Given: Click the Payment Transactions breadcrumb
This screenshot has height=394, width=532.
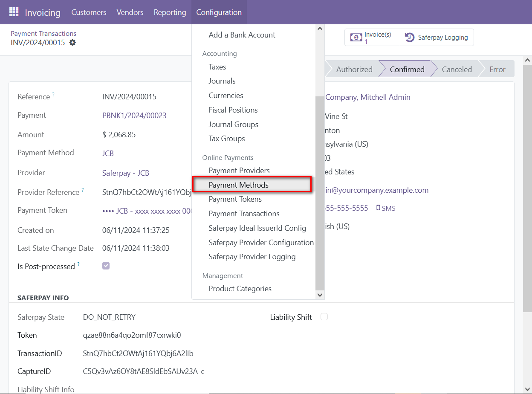Looking at the screenshot, I should (x=43, y=33).
